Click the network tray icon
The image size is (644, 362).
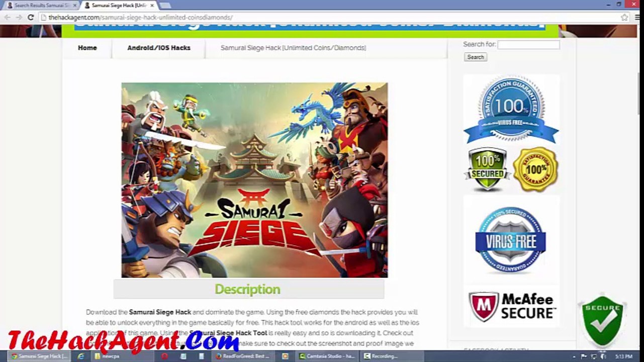click(594, 356)
